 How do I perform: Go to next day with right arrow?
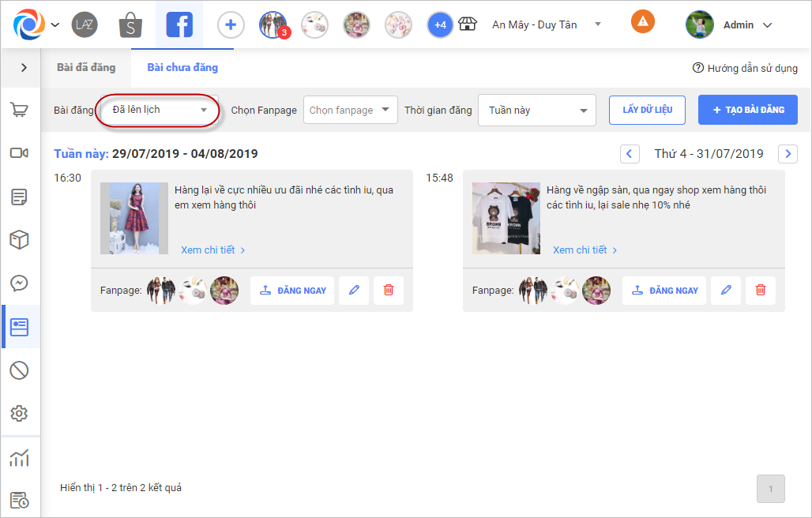point(788,154)
